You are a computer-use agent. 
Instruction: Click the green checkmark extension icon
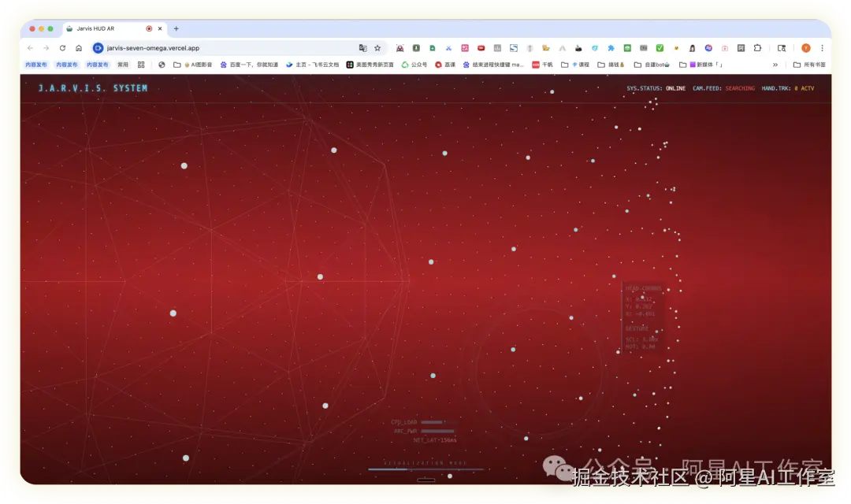[x=660, y=48]
